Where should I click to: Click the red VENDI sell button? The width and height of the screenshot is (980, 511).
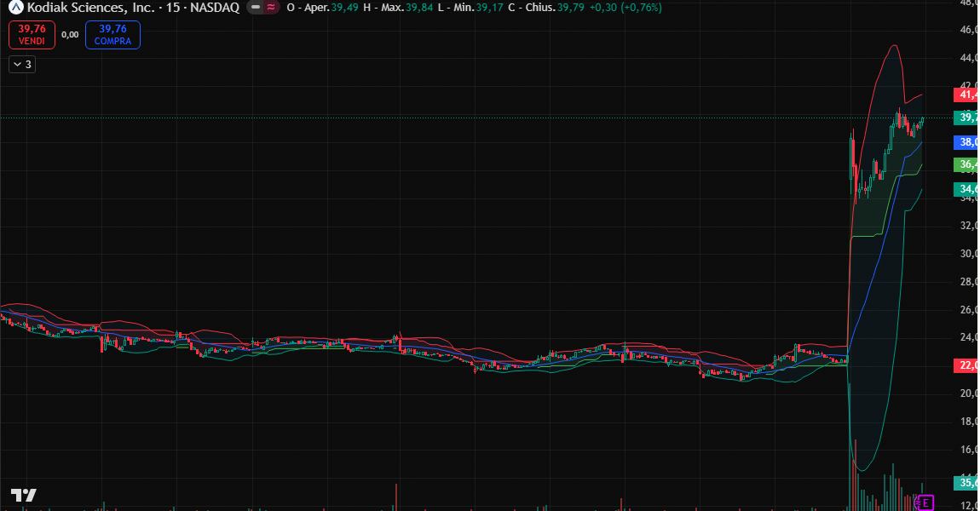click(32, 34)
